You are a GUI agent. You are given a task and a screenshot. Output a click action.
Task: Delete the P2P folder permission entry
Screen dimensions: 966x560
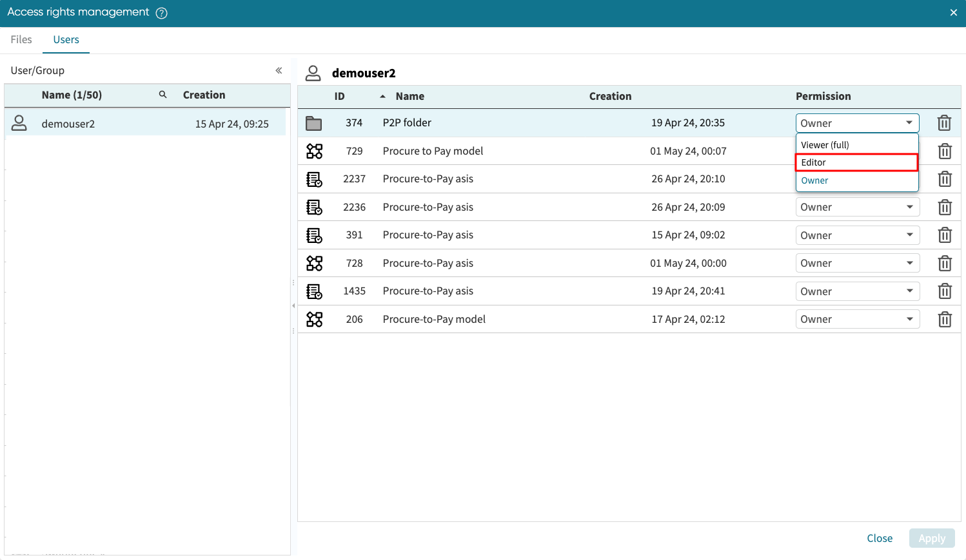point(944,123)
